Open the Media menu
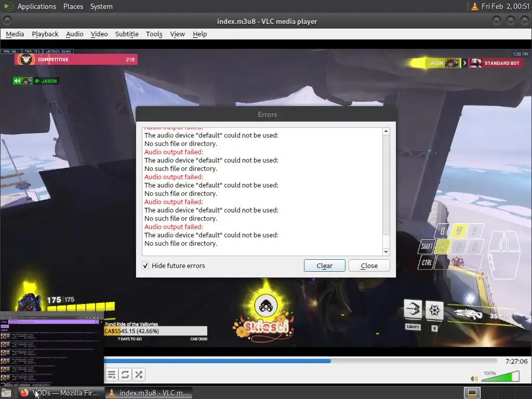 point(15,34)
